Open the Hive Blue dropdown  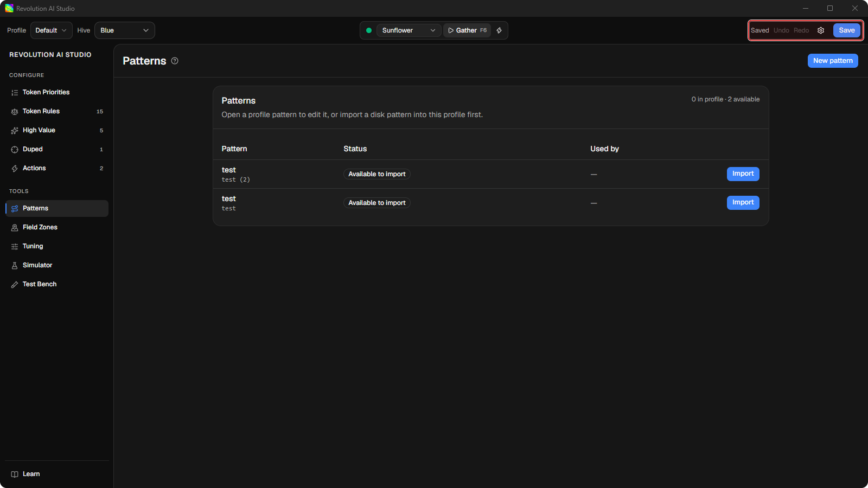point(125,30)
